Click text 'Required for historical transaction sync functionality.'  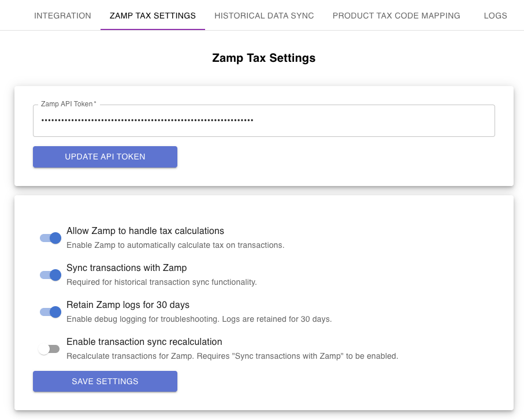click(162, 283)
